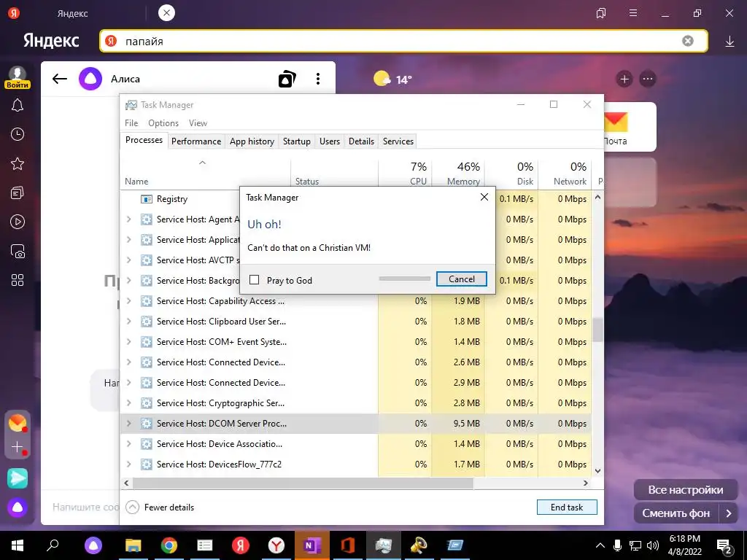Viewport: 747px width, 560px height.
Task: Expand Service Host: Device Association row
Action: (128, 444)
